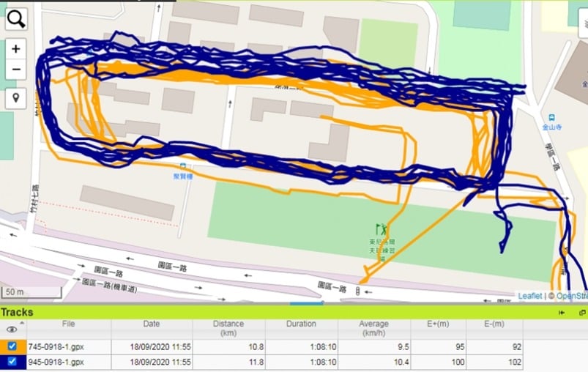This screenshot has width=588, height=372.
Task: Sort tracks by E-(m) column
Action: point(494,324)
